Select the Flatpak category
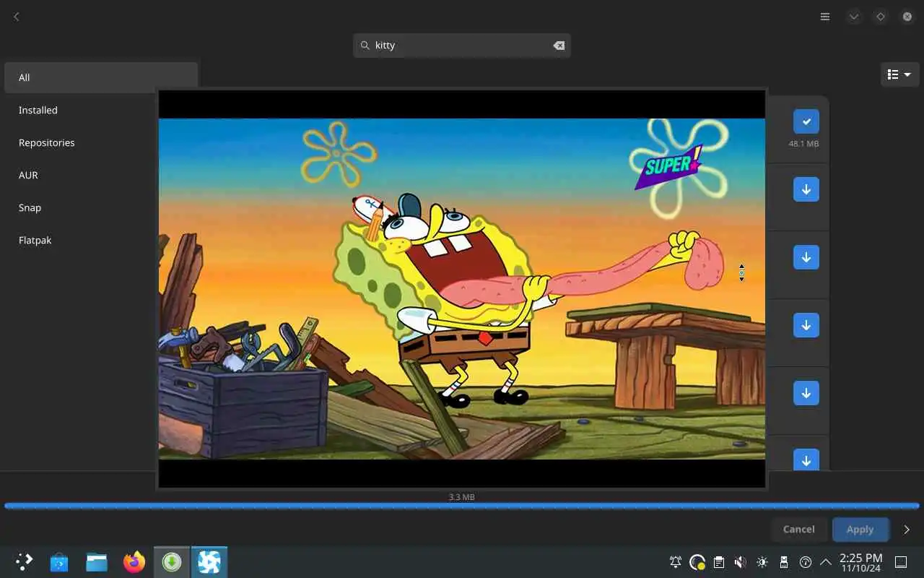The image size is (924, 578). pyautogui.click(x=101, y=240)
